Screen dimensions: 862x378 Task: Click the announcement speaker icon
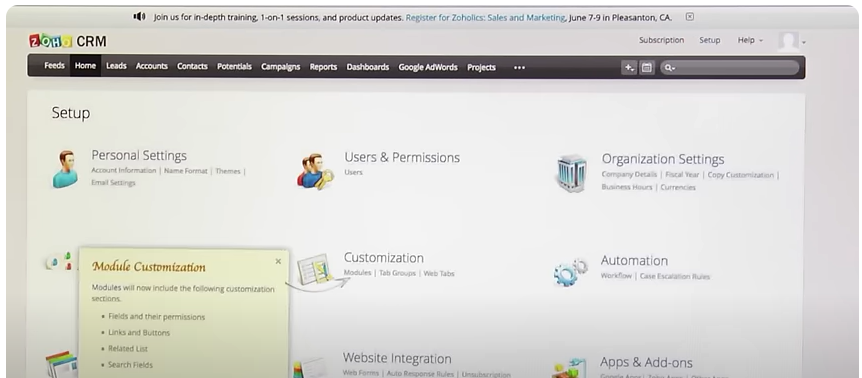140,16
